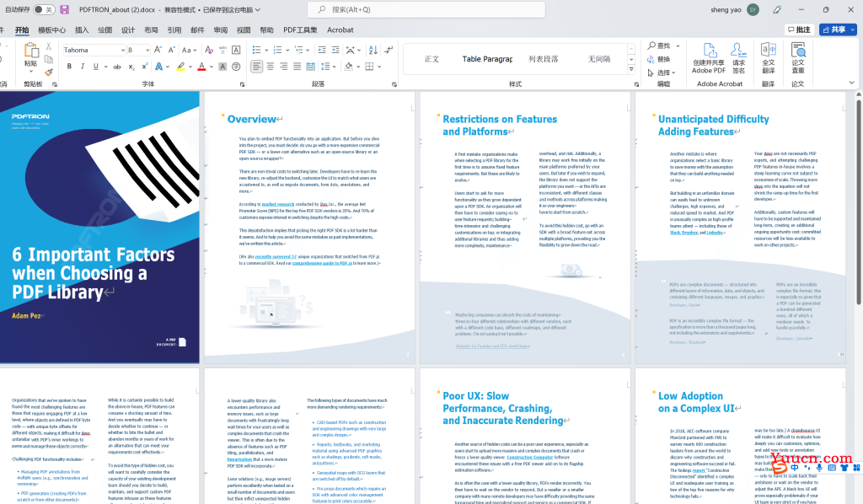Screen dimensions: 863x504
Task: Toggle strikethrough text formatting
Action: 116,67
